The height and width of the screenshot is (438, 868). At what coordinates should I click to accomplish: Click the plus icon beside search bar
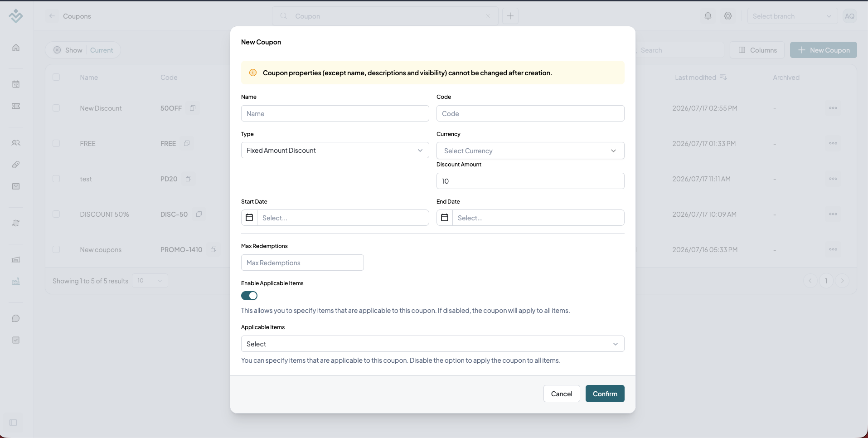coord(510,16)
